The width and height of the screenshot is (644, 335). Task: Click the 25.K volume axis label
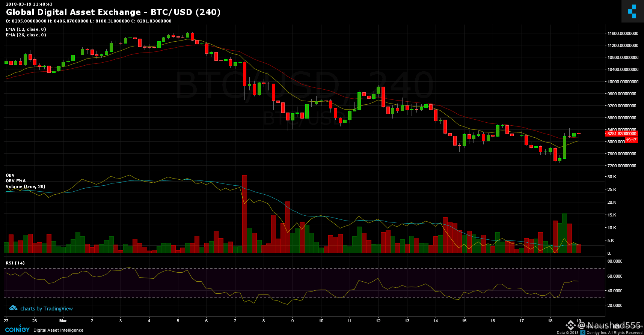pos(612,189)
